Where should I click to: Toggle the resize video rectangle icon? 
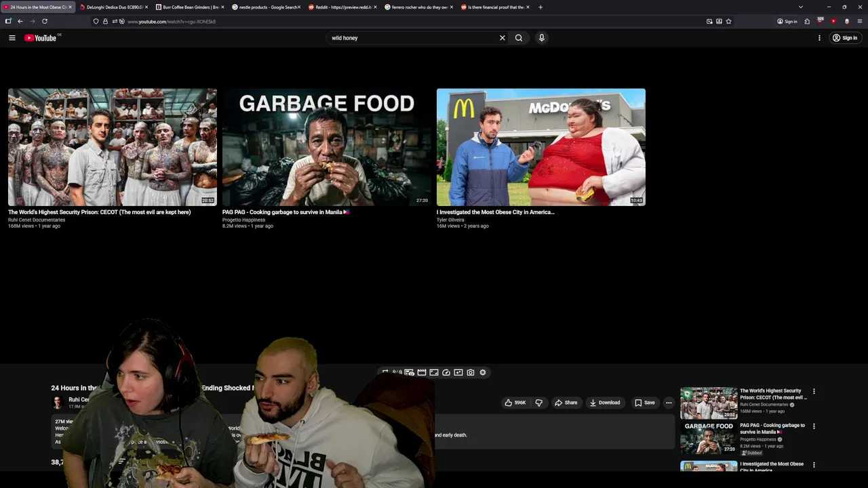click(434, 373)
